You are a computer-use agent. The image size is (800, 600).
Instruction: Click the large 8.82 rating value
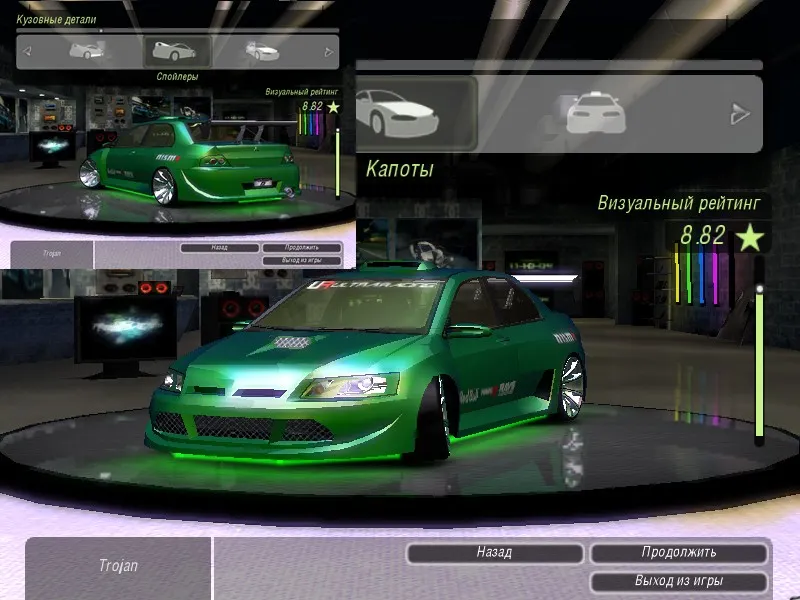(703, 235)
